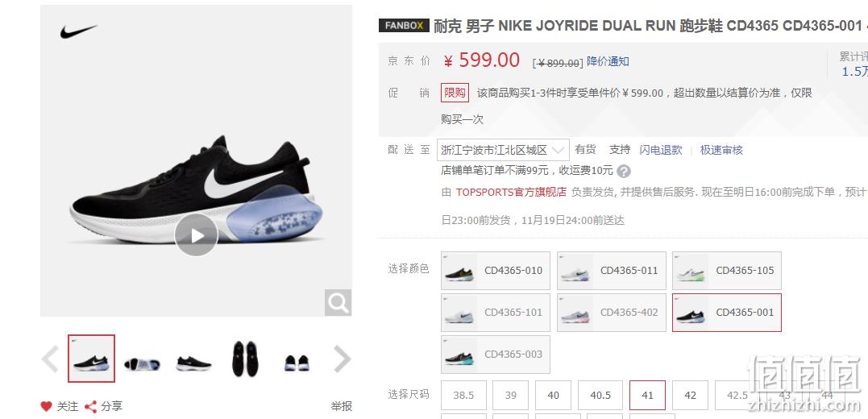This screenshot has width=868, height=419.
Task: Show next thumbnails with right arrow
Action: [x=342, y=359]
